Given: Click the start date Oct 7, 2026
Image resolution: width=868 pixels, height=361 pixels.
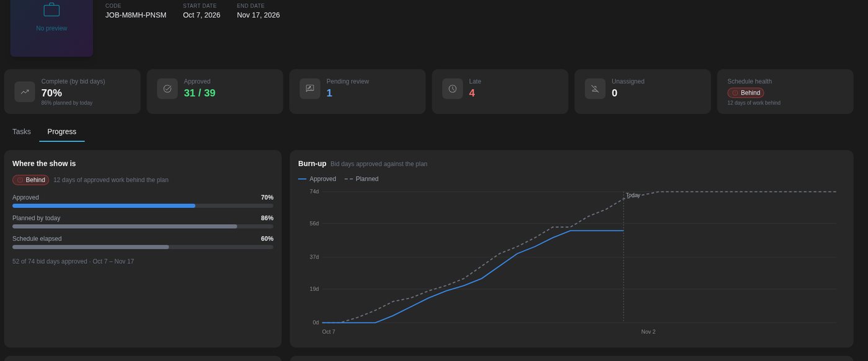Looking at the screenshot, I should (201, 15).
